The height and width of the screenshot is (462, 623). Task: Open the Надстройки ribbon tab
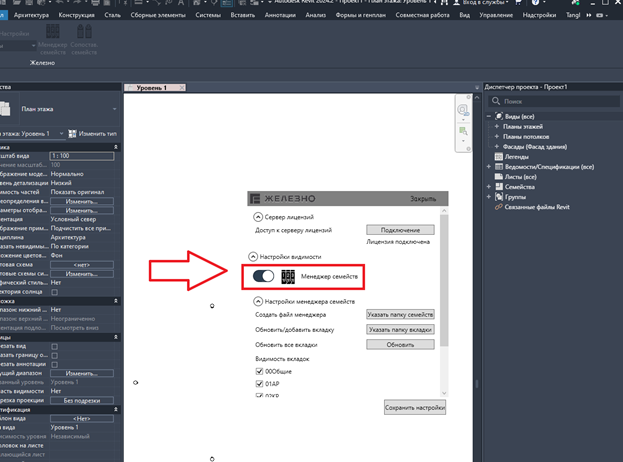[539, 15]
